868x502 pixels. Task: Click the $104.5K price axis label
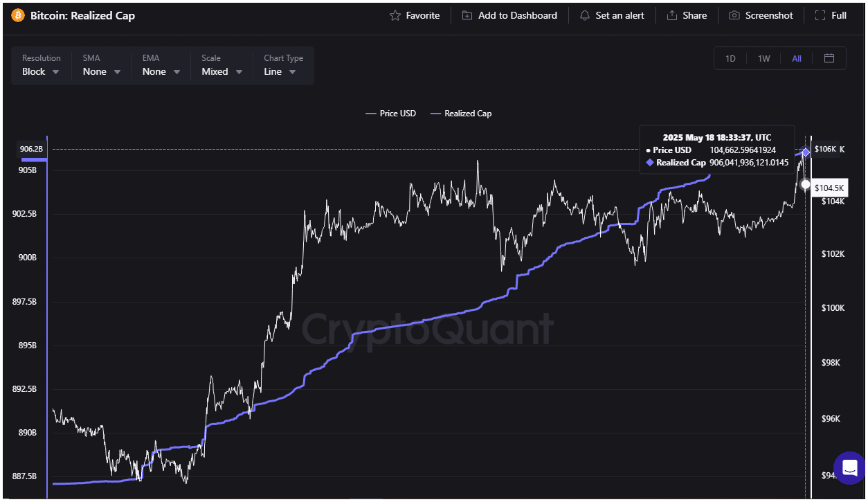click(x=829, y=188)
